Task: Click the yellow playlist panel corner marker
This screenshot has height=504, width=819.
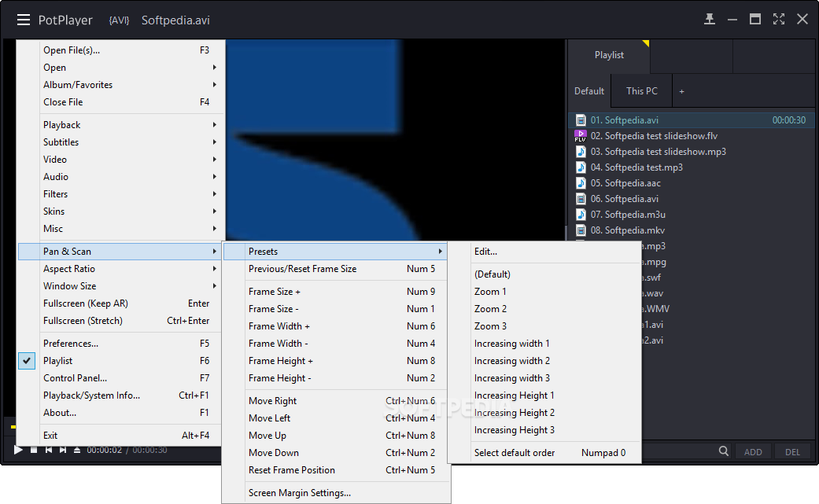Action: (x=646, y=43)
